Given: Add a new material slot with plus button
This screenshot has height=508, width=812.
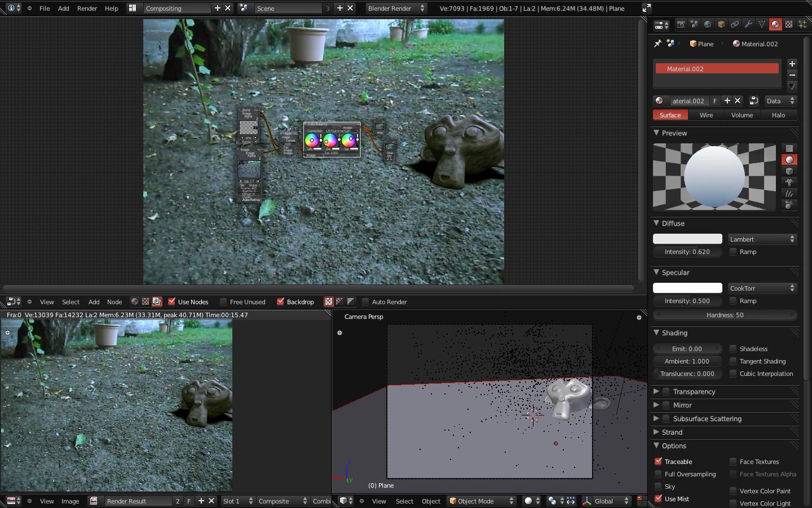Looking at the screenshot, I should [792, 64].
